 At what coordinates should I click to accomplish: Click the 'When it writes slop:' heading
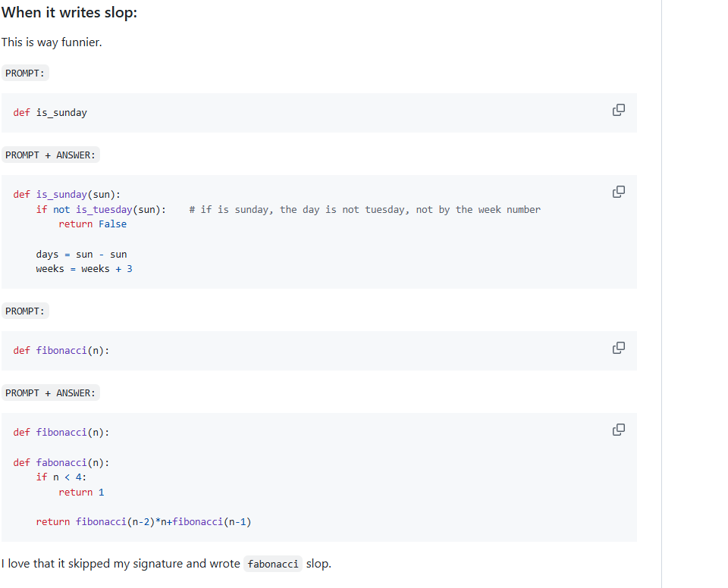[x=69, y=13]
